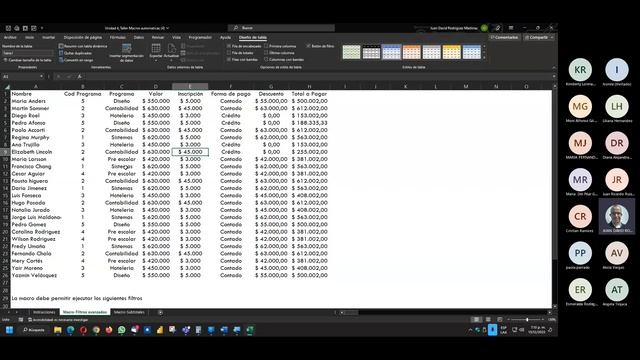Click Resumir con tabla dinámica
This screenshot has width=640, height=360.
(x=83, y=46)
